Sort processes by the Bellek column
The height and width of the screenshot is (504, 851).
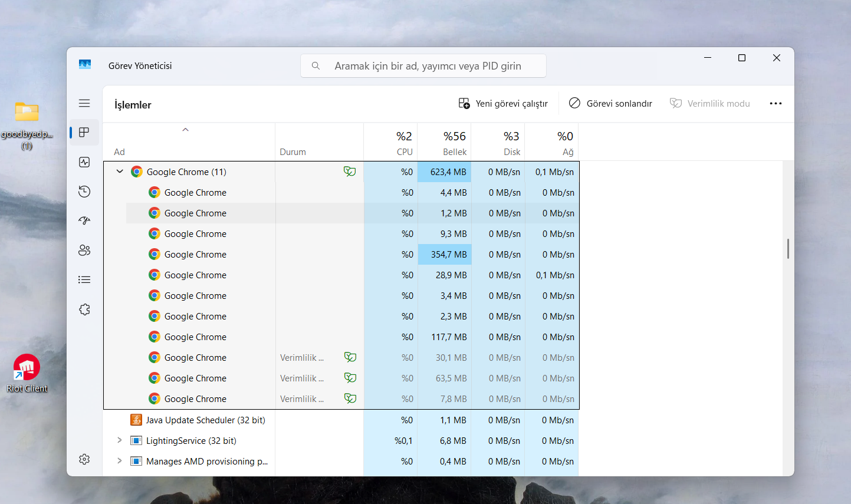[x=444, y=142]
